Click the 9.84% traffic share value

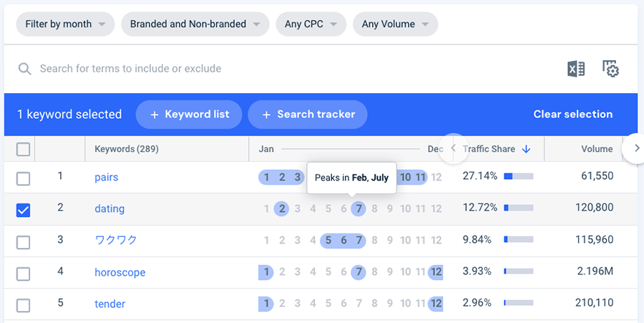coord(477,240)
